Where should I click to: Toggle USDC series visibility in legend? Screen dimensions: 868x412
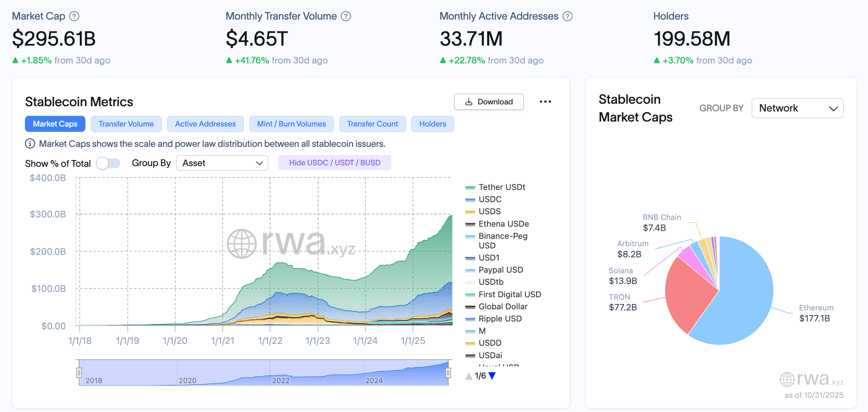tap(490, 199)
